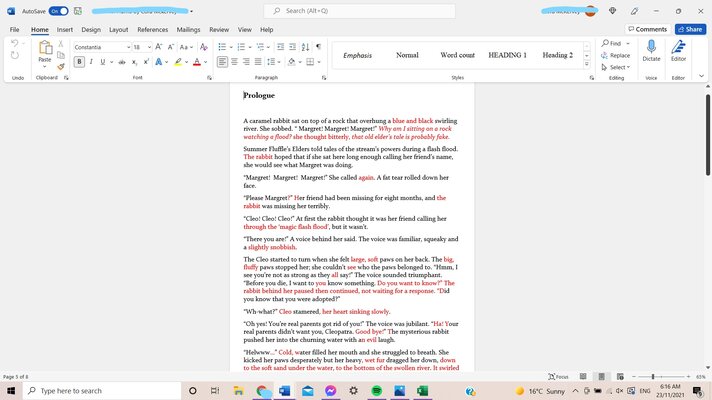Switch AutoSave toggle off

click(x=59, y=11)
